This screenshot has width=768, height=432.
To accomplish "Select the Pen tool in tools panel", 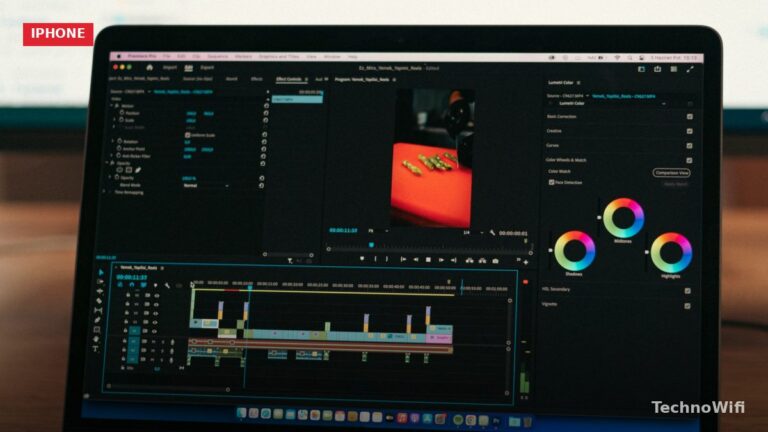I will (x=97, y=320).
